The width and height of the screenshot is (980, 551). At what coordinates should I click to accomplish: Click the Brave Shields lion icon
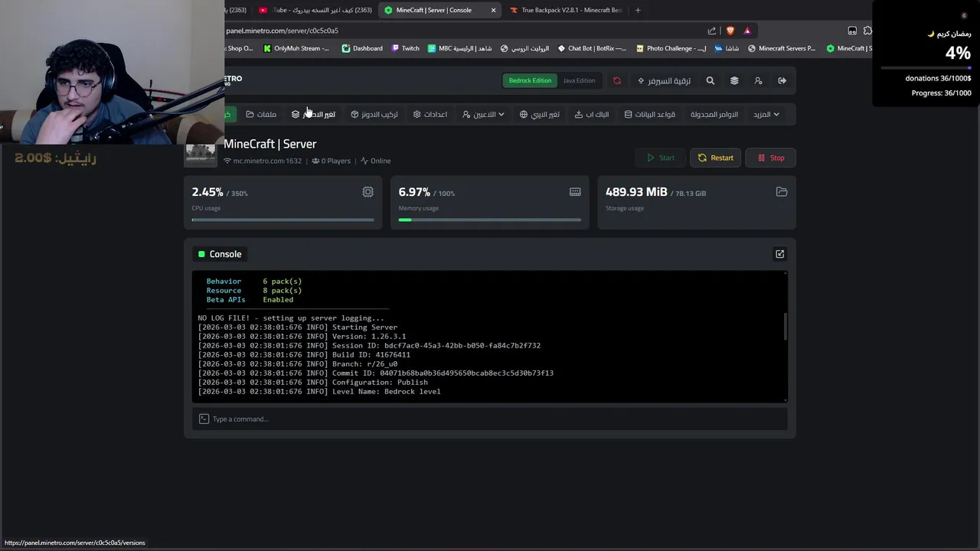tap(730, 31)
